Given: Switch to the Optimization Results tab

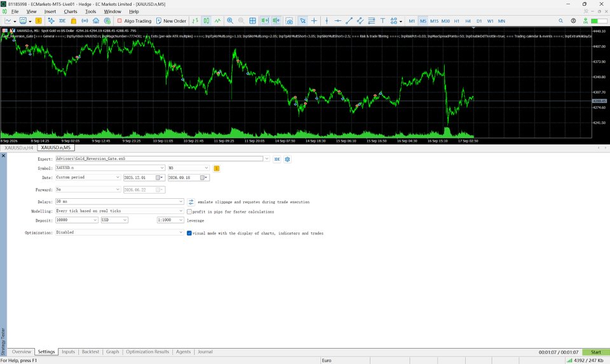Looking at the screenshot, I should [x=147, y=351].
